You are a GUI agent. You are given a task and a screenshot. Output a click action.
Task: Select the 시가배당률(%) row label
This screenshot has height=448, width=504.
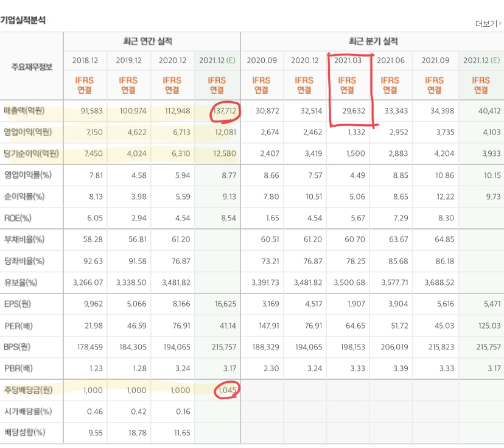(x=28, y=411)
